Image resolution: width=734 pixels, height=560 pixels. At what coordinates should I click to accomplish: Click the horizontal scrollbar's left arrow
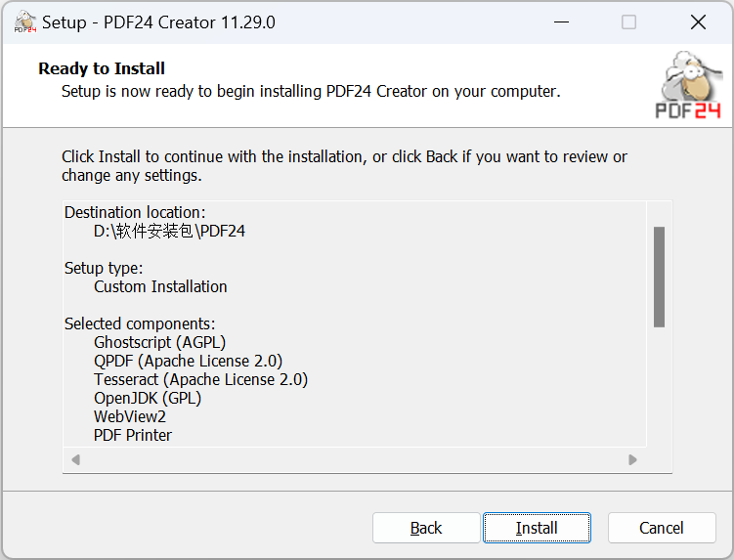click(75, 459)
